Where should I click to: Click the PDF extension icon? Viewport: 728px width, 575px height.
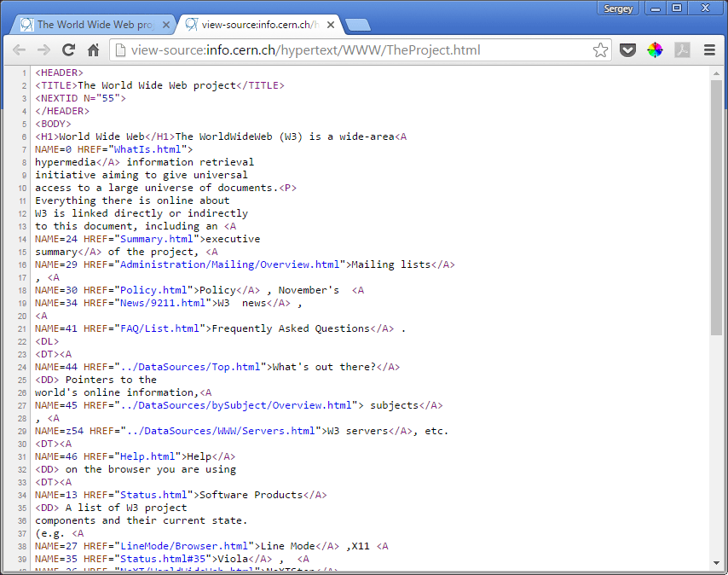(x=682, y=49)
